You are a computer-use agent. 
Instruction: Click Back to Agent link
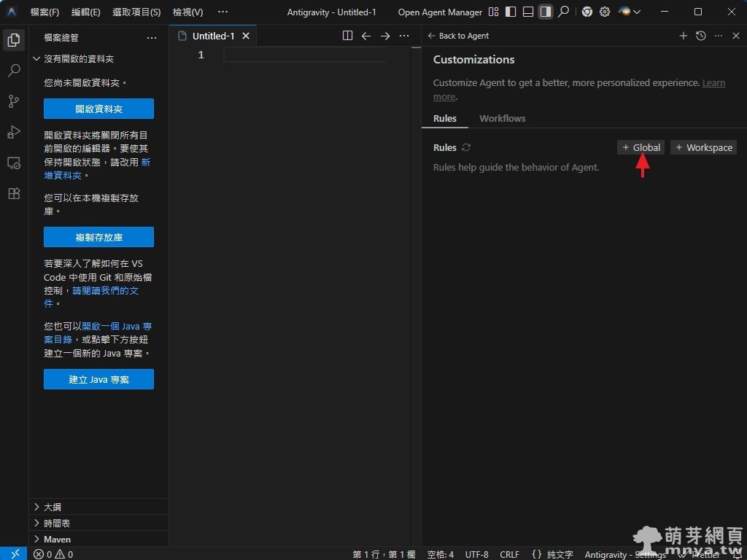[x=458, y=36]
